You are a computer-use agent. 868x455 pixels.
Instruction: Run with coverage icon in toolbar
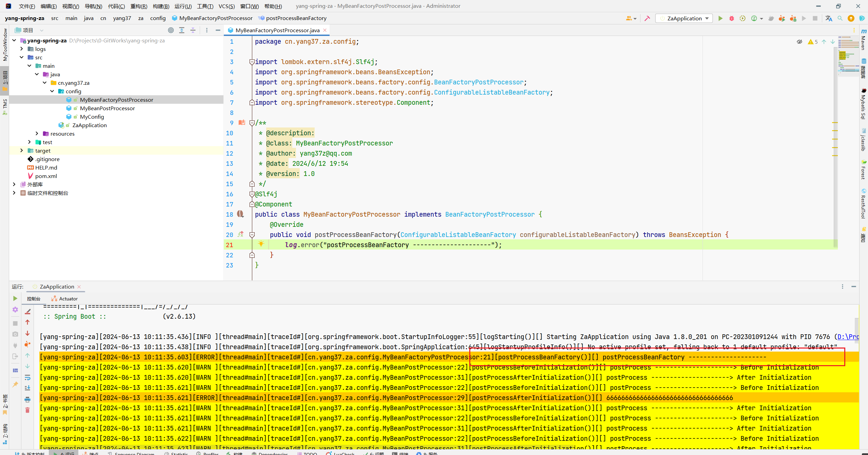[x=743, y=18]
